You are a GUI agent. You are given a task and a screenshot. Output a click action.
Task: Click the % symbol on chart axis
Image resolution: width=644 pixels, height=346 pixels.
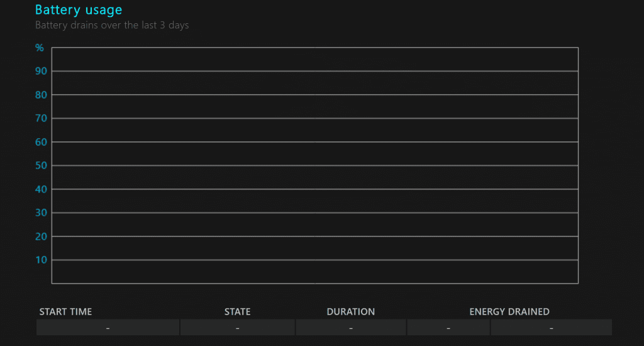pos(40,48)
